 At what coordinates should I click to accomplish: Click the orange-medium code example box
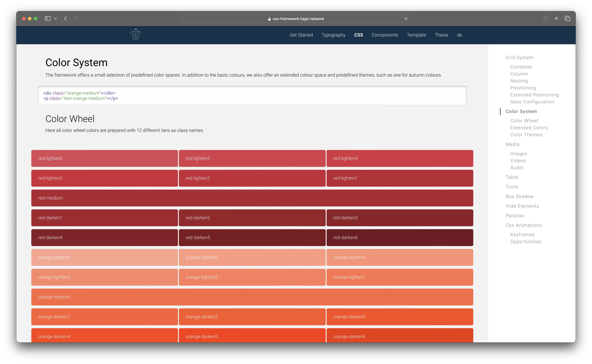point(252,96)
